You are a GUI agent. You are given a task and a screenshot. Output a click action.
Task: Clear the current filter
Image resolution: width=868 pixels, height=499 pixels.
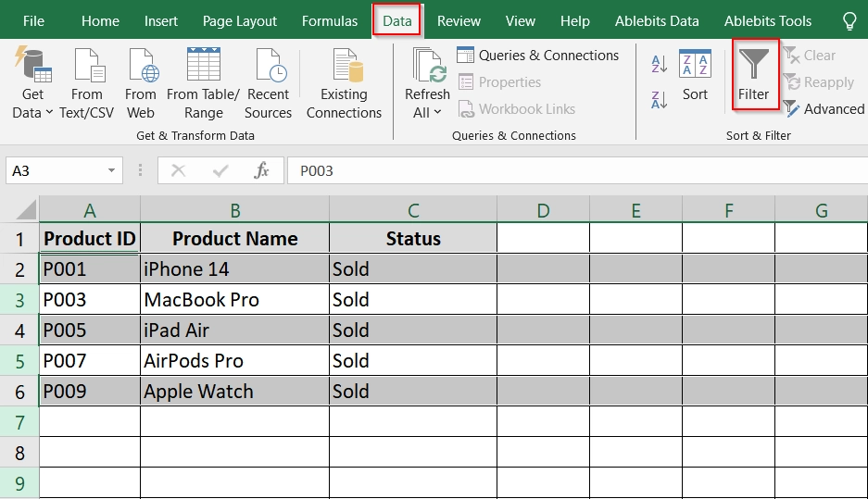point(810,56)
